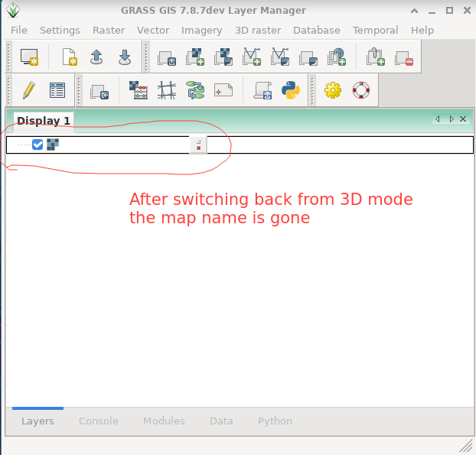Open the Raster menu

109,30
